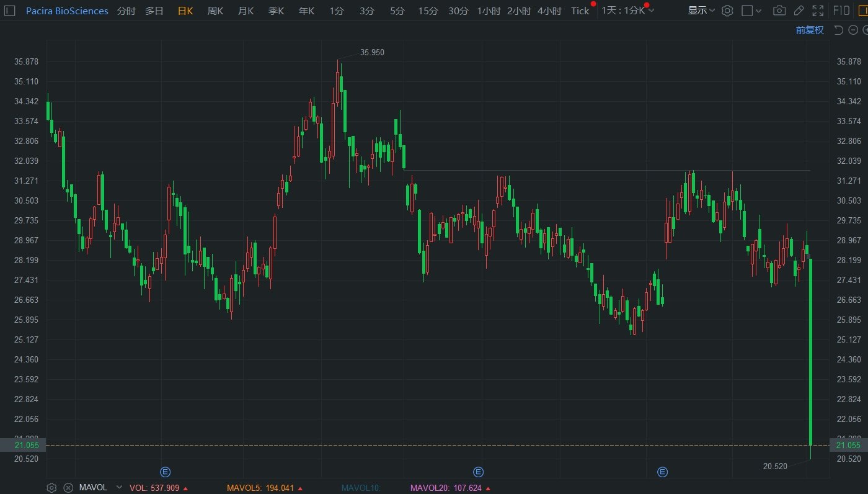Select the 15分 timeframe tab

click(x=427, y=11)
